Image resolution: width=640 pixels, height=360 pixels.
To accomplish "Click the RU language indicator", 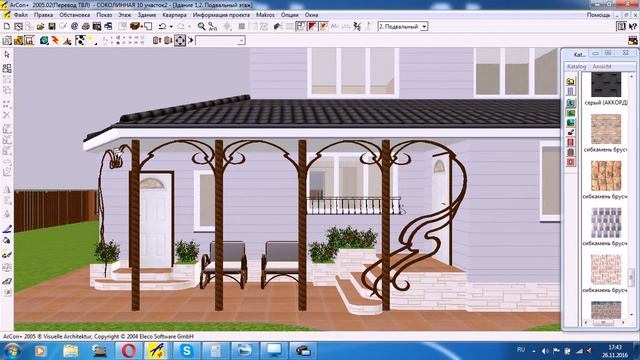I will pyautogui.click(x=521, y=350).
